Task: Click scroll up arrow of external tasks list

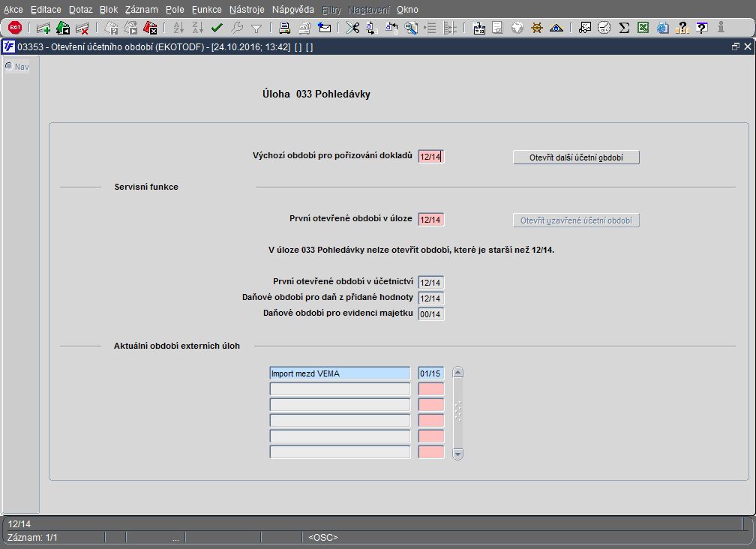Action: point(458,372)
